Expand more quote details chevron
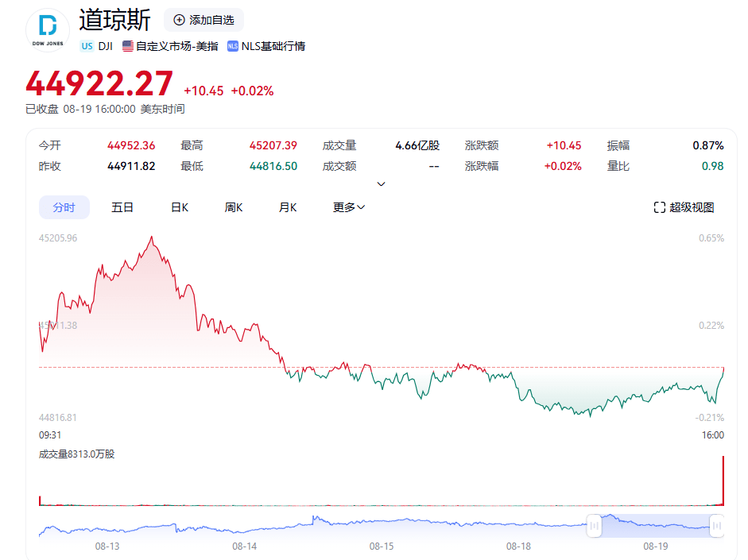 tap(382, 184)
